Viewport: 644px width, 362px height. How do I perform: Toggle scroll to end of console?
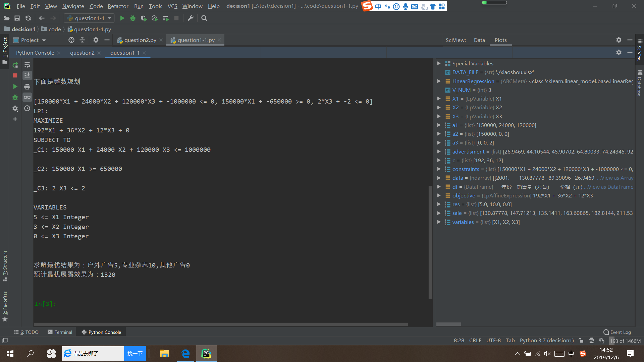click(x=27, y=75)
